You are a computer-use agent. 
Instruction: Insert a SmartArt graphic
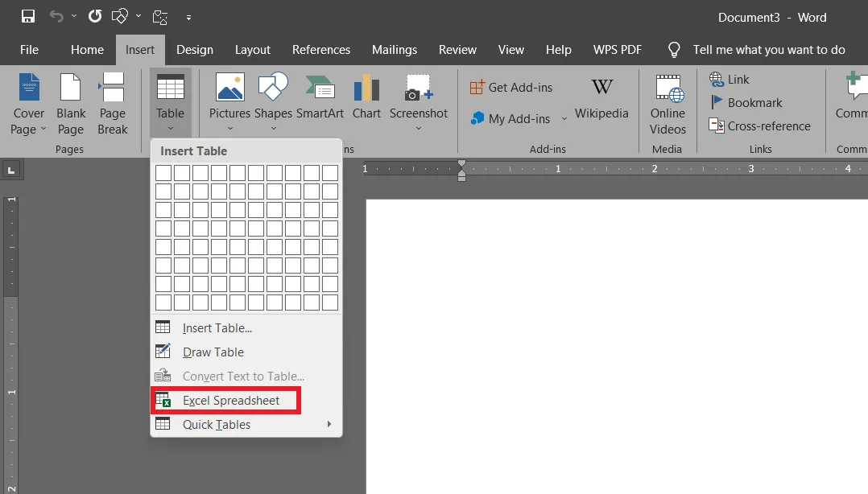pos(320,97)
